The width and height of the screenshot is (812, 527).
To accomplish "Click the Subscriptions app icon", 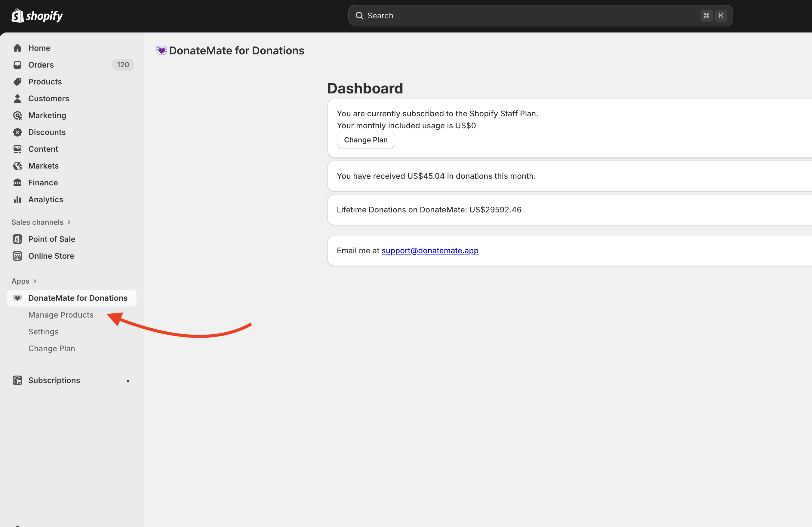I will pos(17,380).
